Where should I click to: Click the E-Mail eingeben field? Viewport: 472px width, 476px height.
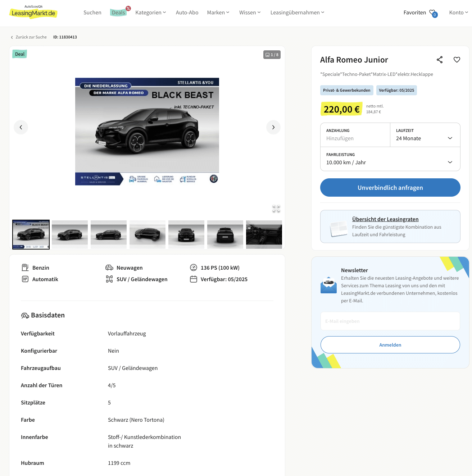click(x=390, y=321)
